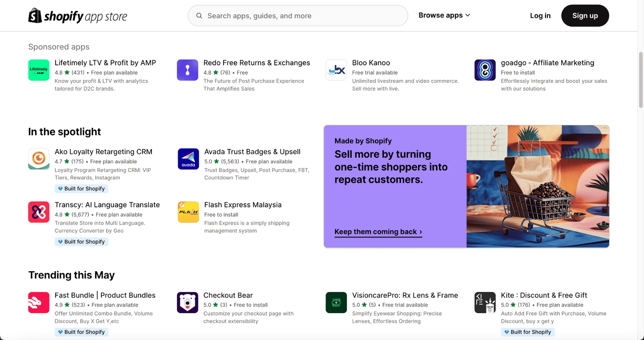Viewport: 644px width, 340px height.
Task: Open Avada Trust Badges & Upsell title
Action: 252,152
